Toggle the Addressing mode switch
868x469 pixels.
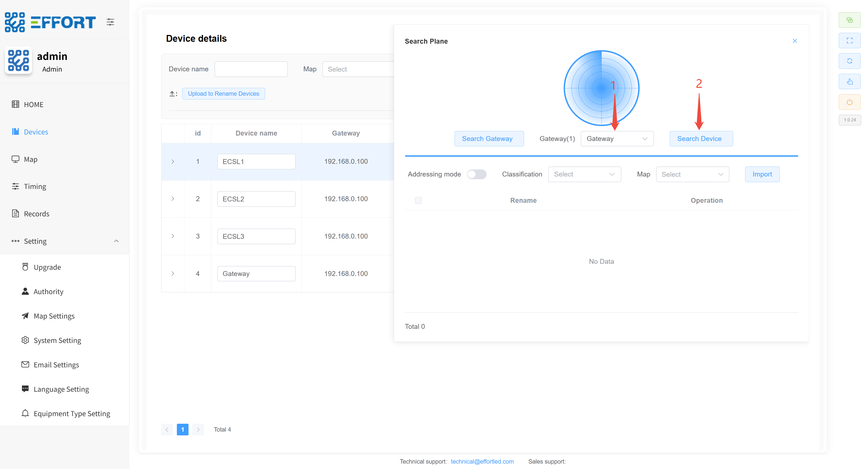(477, 174)
